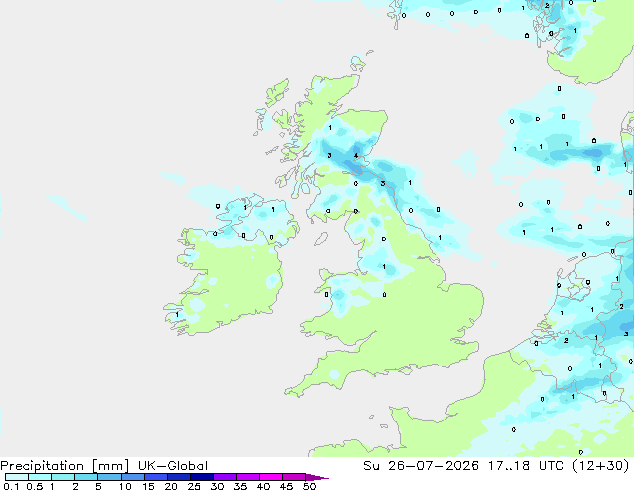Choose the 25 to 30 mm dark navy swatch

(x=202, y=477)
